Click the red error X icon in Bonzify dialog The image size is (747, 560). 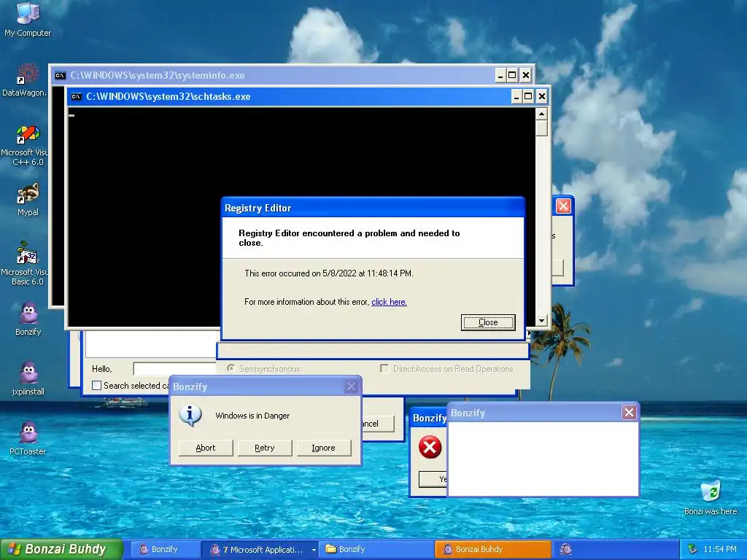point(430,447)
